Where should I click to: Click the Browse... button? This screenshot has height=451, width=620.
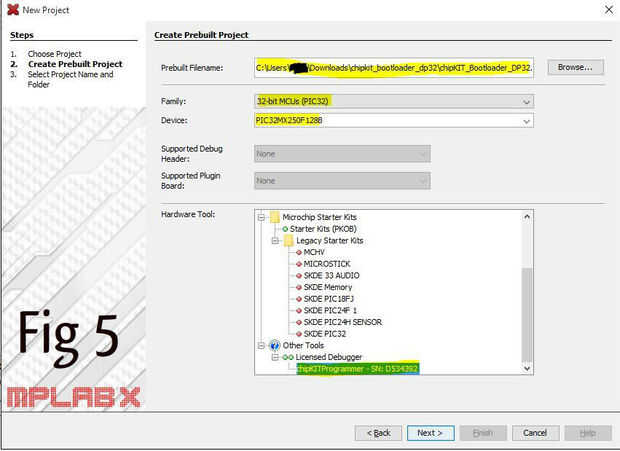[575, 67]
